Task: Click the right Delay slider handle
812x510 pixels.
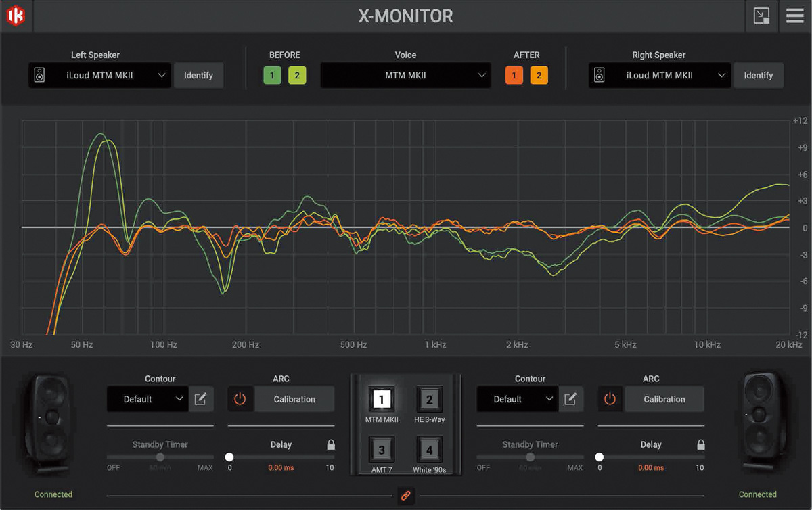Action: coord(599,457)
